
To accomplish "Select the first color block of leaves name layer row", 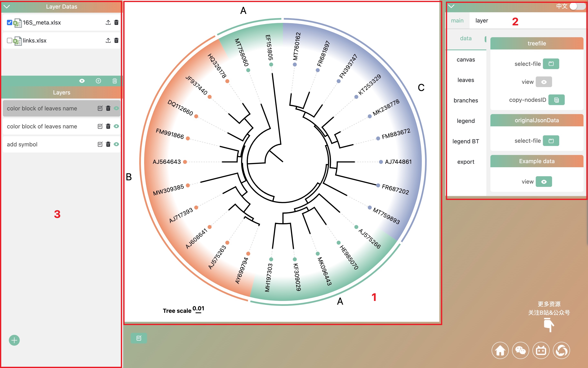I will [x=61, y=108].
